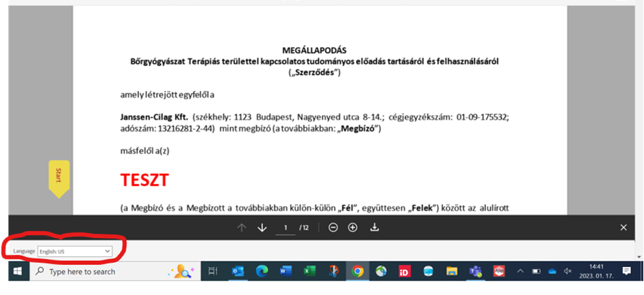Screen dimensions: 644x295
Task: Open the notification center icon
Action: pos(626,270)
